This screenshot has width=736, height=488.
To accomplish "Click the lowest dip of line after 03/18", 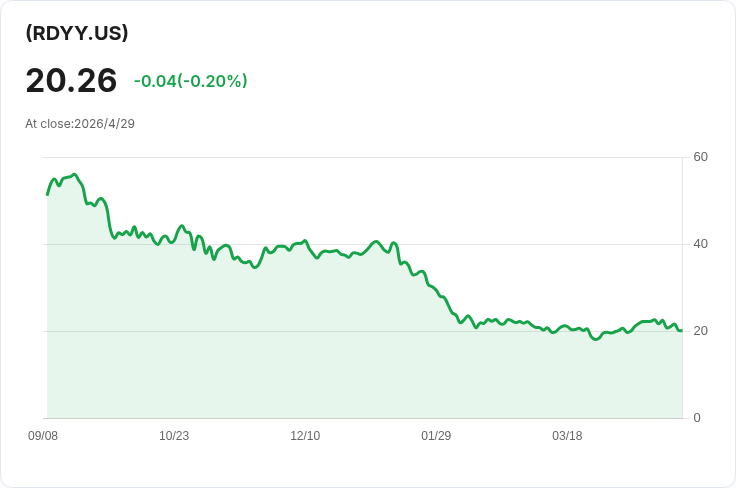I will click(596, 339).
